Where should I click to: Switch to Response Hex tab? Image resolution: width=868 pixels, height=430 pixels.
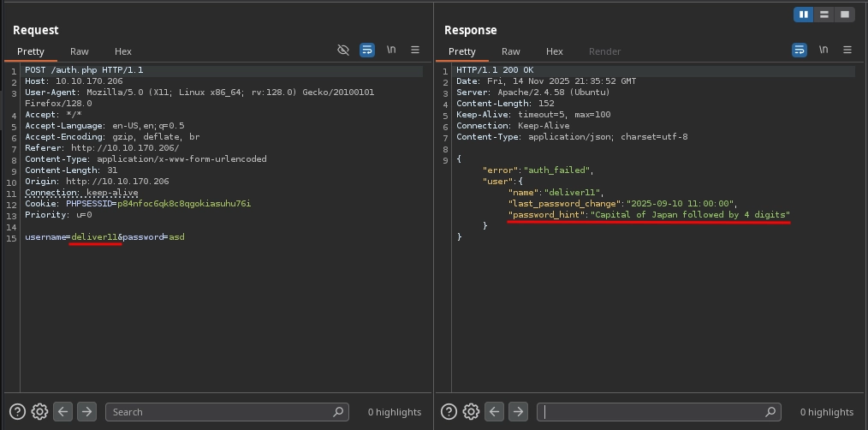(x=554, y=51)
